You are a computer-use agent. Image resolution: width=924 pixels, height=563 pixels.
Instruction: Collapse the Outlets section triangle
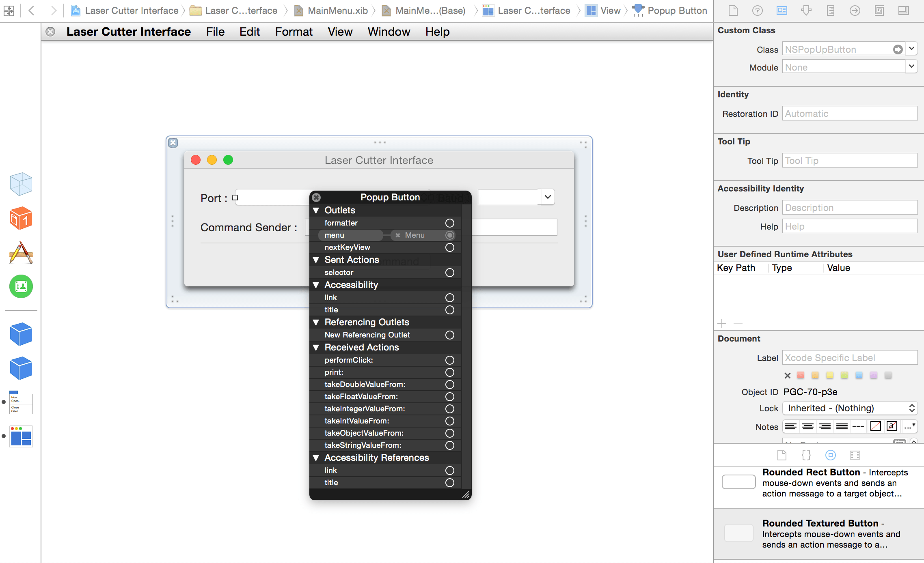pos(316,211)
